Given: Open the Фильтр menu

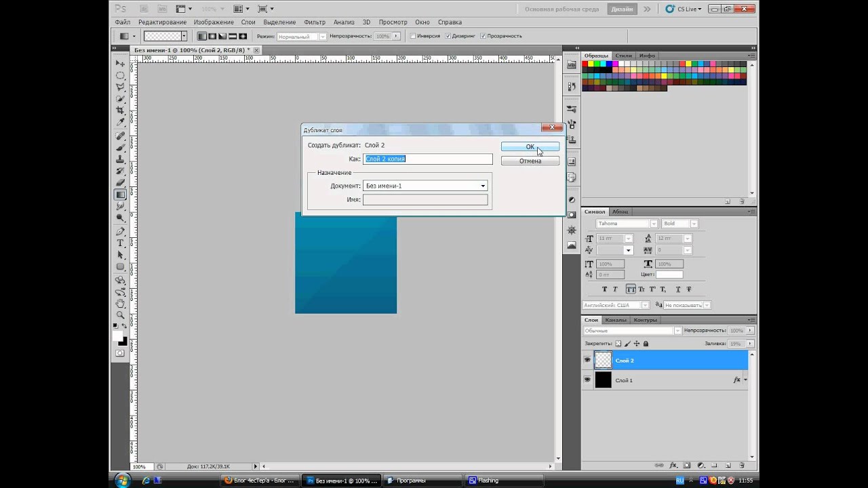Looking at the screenshot, I should click(x=315, y=22).
